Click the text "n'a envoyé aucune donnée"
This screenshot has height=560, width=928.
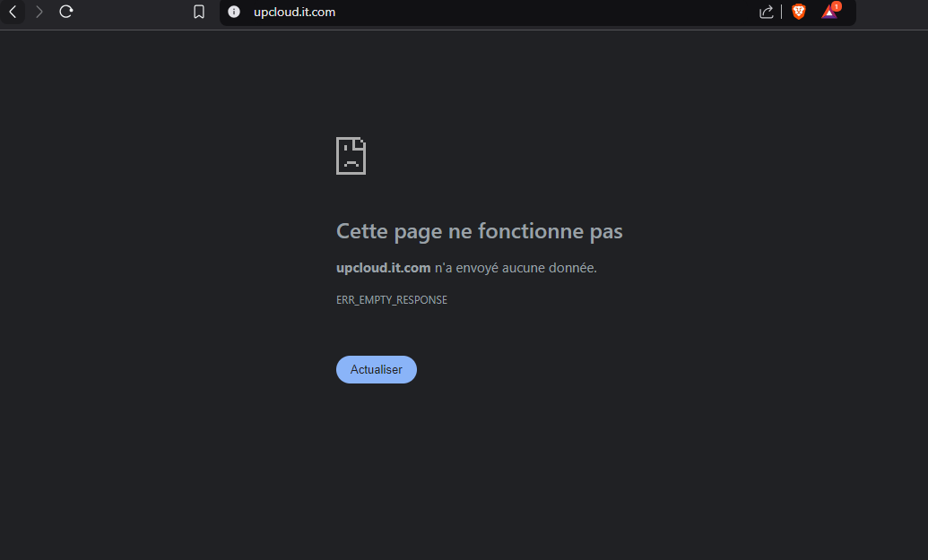(516, 268)
